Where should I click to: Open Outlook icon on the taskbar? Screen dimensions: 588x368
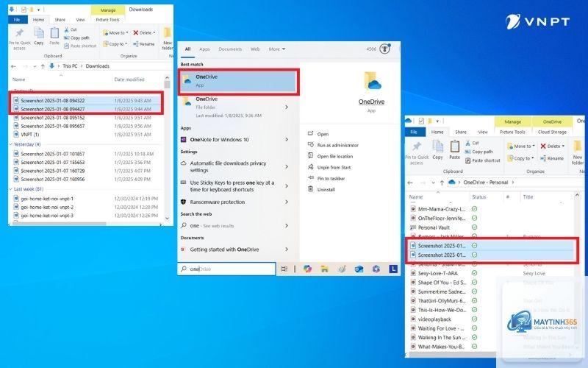[359, 269]
